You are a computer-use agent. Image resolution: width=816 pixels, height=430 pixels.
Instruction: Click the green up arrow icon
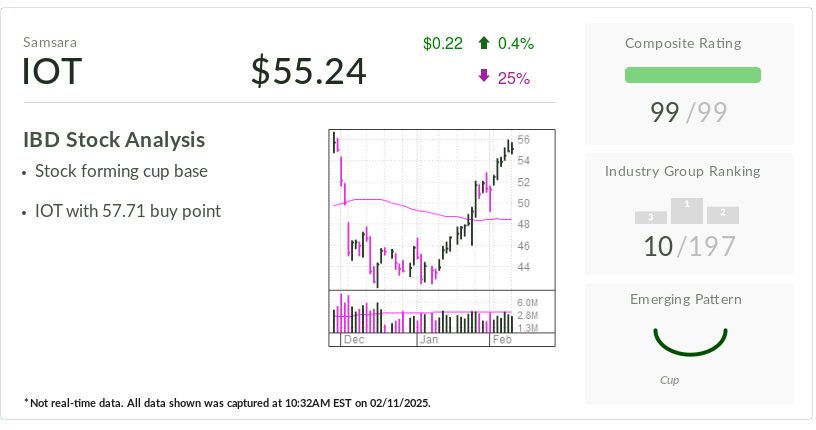click(x=484, y=43)
